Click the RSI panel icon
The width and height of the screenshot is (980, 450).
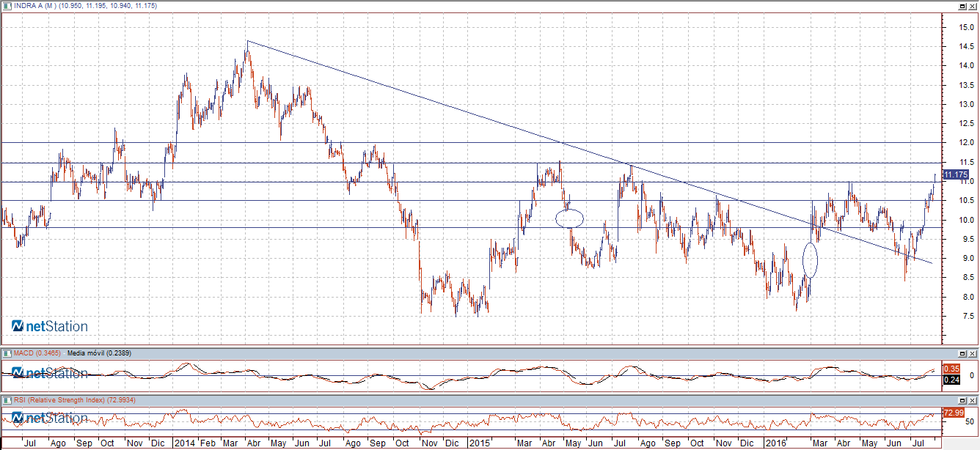pos(7,400)
